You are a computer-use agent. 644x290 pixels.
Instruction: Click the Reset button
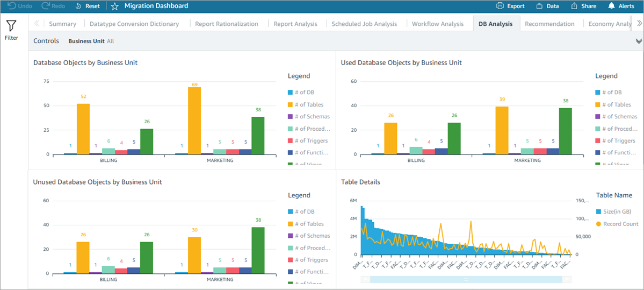tap(88, 6)
